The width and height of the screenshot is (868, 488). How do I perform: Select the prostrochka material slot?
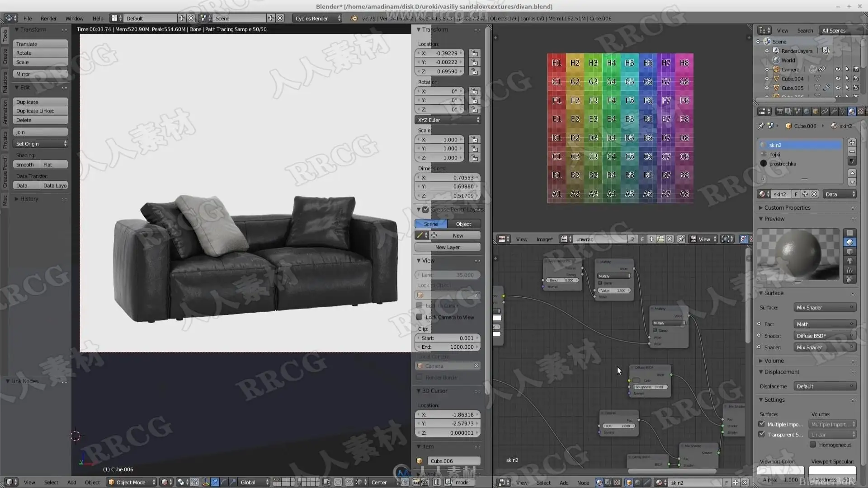tap(783, 164)
